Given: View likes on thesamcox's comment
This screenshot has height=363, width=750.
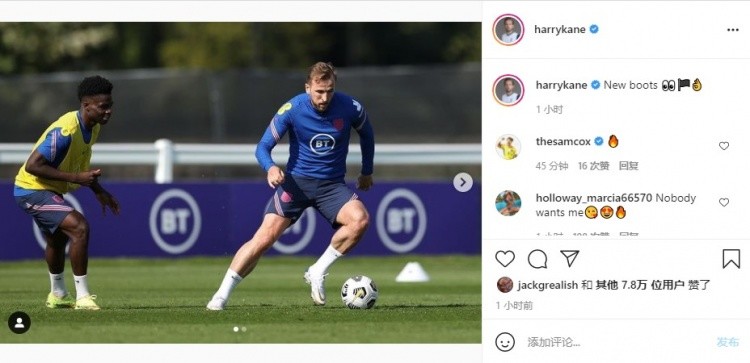Looking at the screenshot, I should [x=594, y=166].
